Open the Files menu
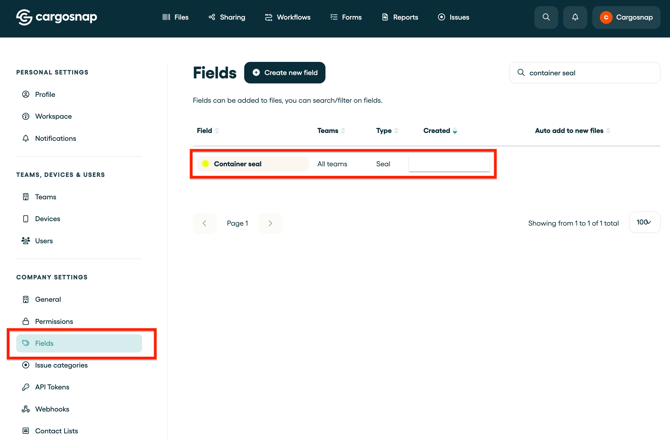Image resolution: width=670 pixels, height=444 pixels. click(175, 17)
